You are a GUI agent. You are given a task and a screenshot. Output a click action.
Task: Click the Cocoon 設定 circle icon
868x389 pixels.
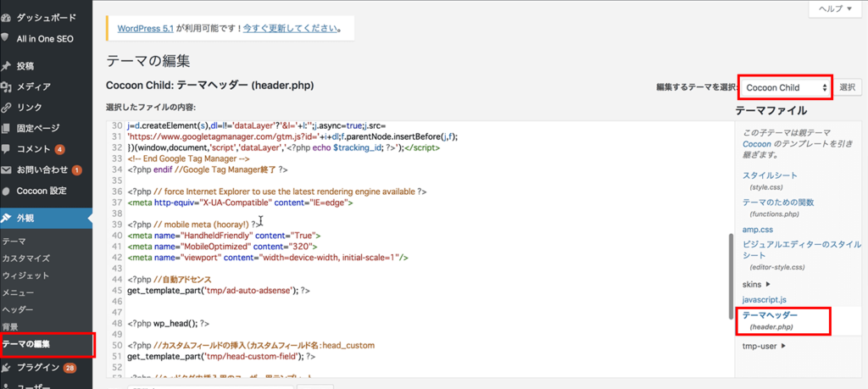click(x=6, y=191)
